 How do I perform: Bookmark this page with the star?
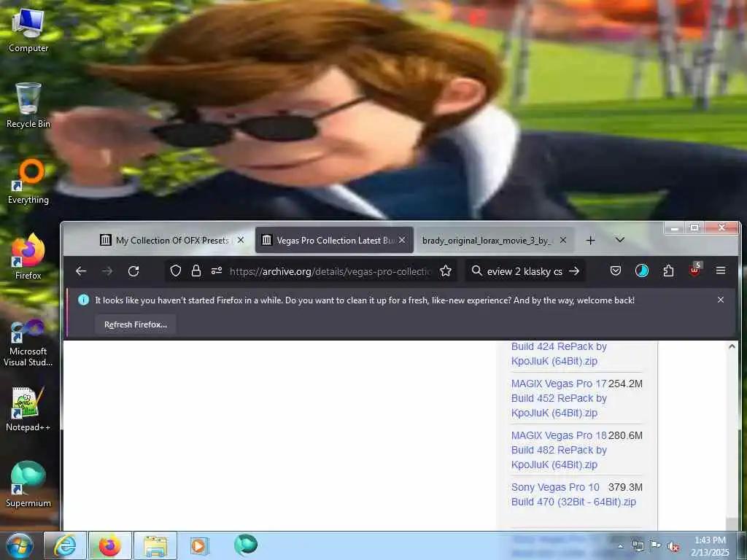click(x=446, y=271)
